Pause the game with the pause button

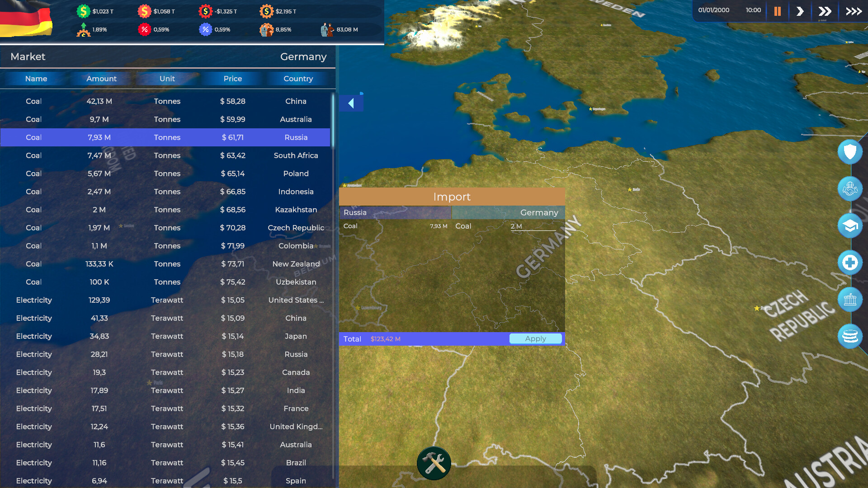coord(777,11)
